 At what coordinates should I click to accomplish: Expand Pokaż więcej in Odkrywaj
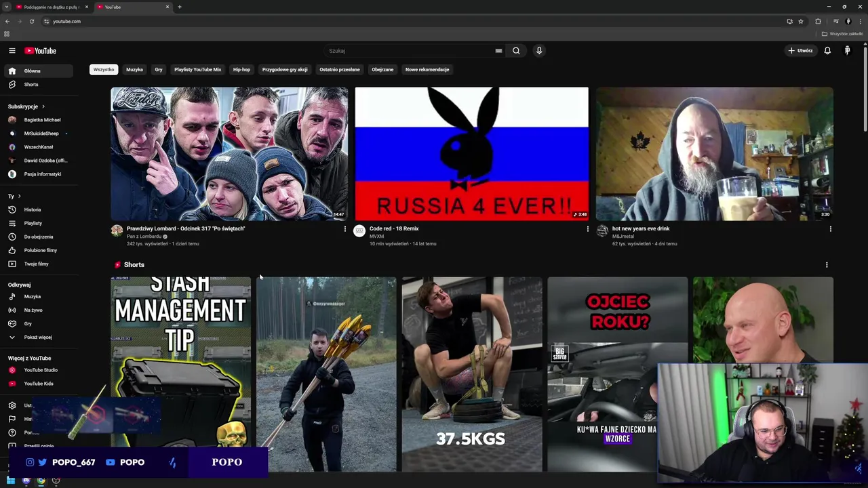(39, 337)
